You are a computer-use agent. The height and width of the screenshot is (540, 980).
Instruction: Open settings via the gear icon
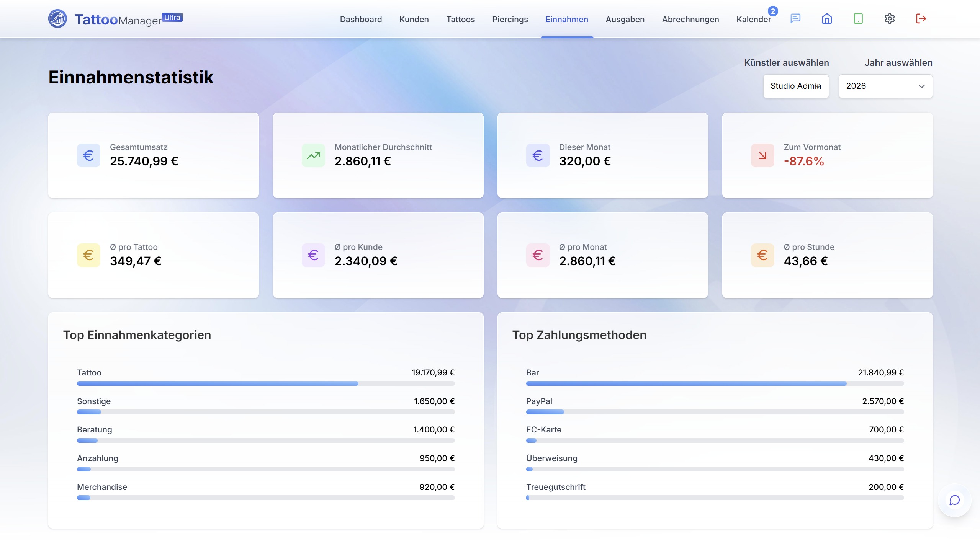click(x=890, y=18)
